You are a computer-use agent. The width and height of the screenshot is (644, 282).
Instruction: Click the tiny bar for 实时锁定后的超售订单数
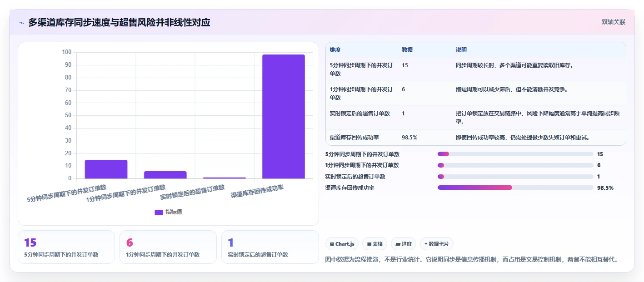click(225, 178)
